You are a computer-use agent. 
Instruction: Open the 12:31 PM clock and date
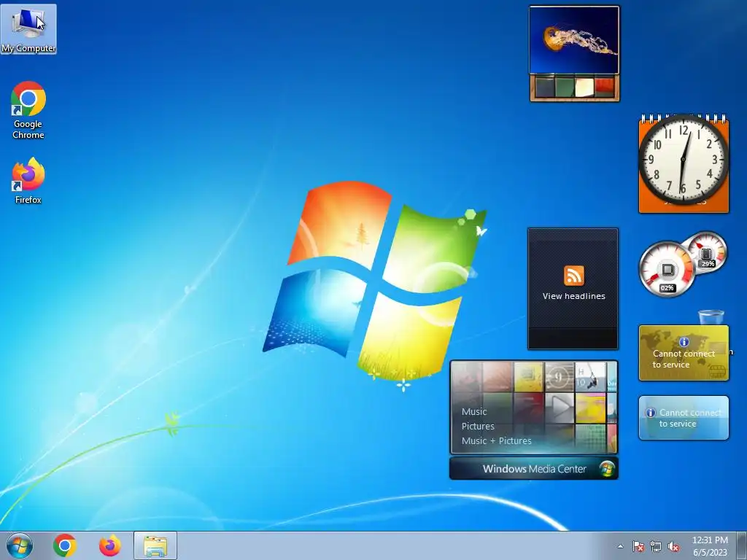710,546
